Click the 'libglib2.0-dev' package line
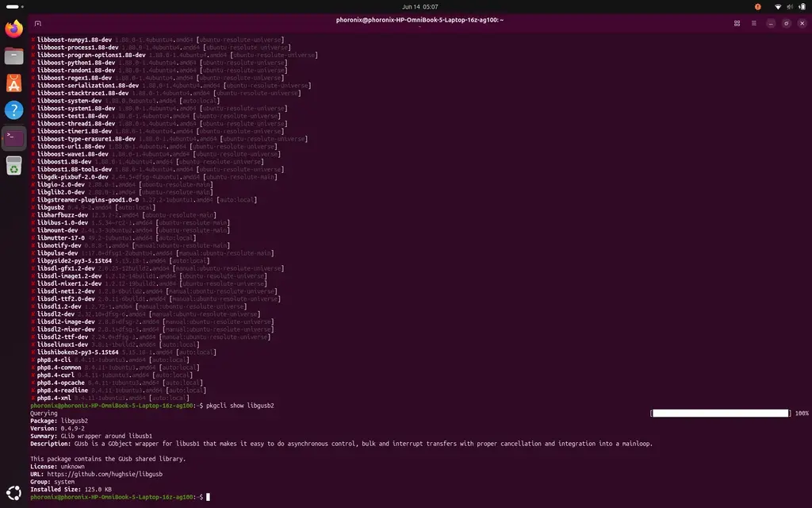Screen dimensions: 812x508 tap(121, 192)
